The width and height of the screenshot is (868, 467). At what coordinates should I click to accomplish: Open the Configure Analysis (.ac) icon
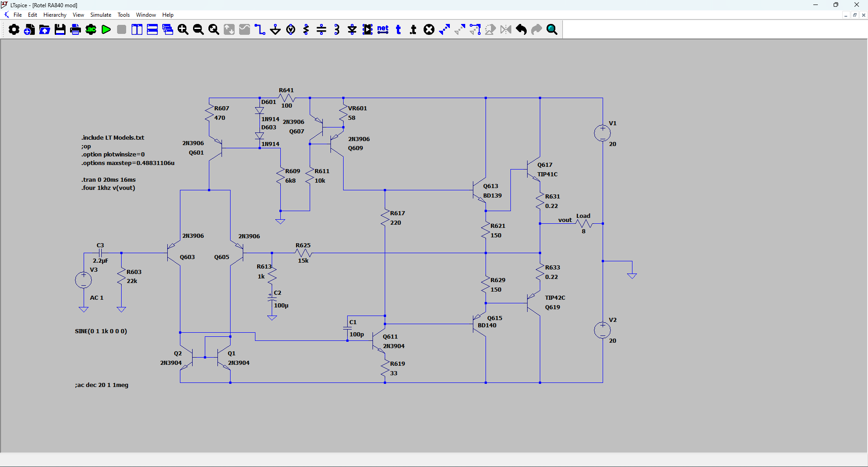[91, 30]
